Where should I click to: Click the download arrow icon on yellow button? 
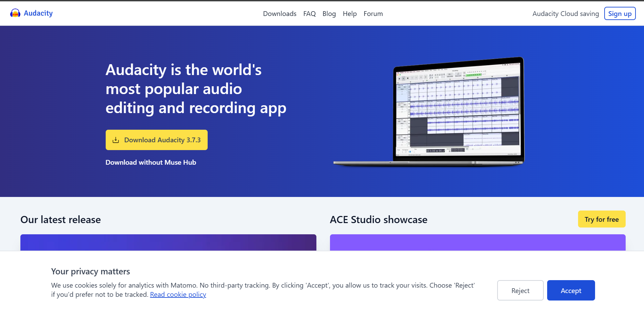point(116,140)
